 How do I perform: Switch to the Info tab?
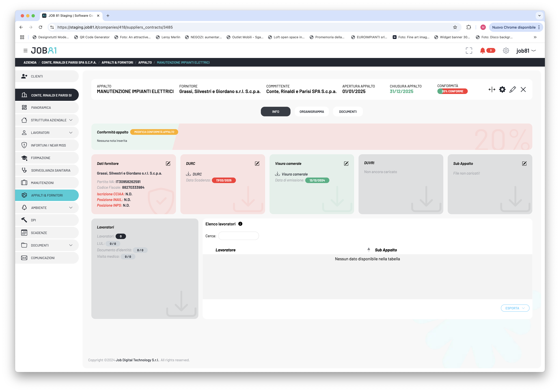(275, 112)
